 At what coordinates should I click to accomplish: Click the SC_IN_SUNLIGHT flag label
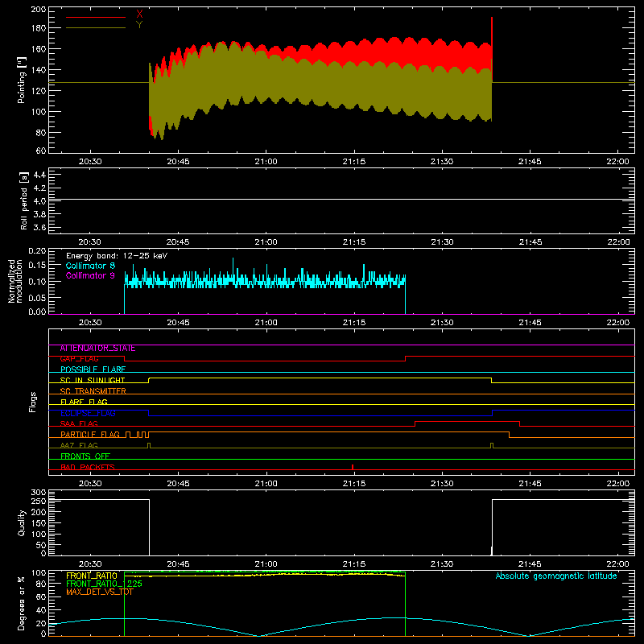93,380
